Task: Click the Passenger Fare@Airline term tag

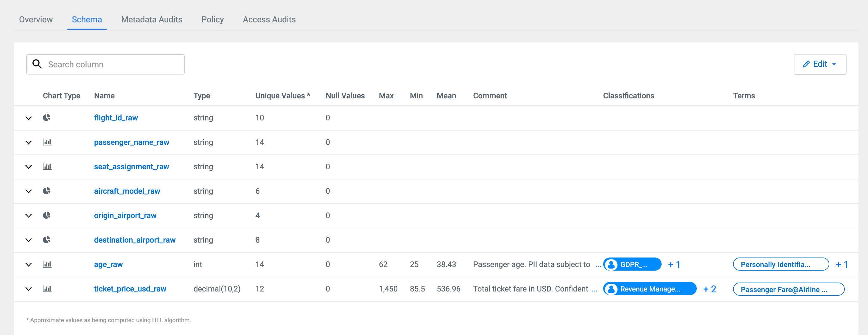Action: (x=788, y=289)
